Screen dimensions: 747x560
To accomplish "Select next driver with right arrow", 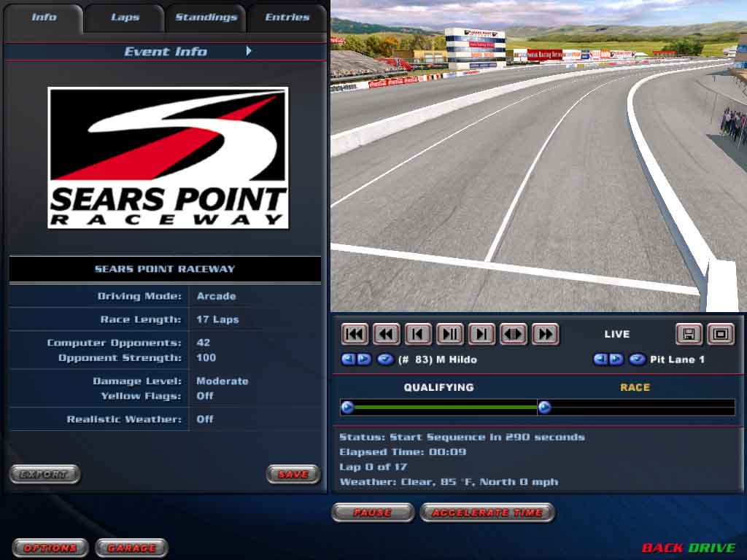I will click(x=364, y=359).
